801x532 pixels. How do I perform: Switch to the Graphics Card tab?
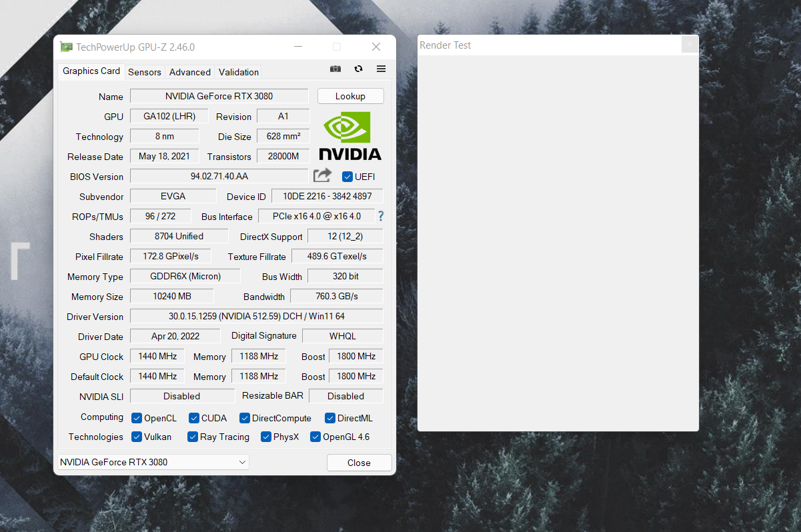91,71
